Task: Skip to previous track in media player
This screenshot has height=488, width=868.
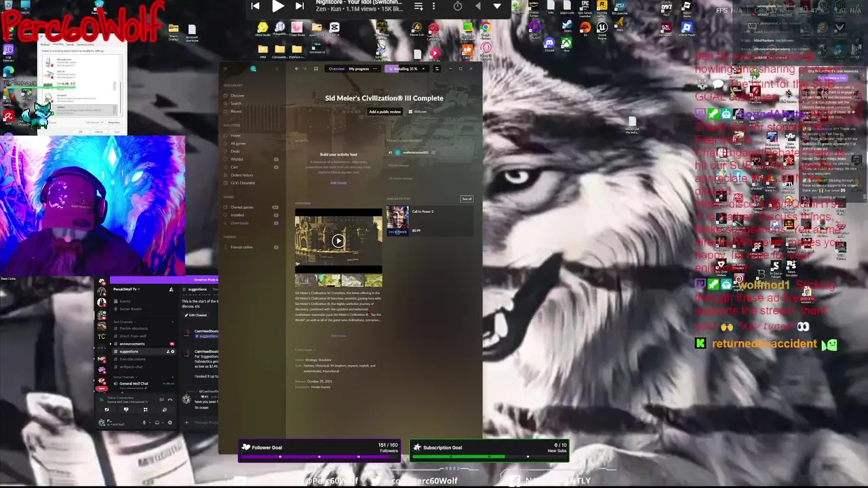Action: (x=255, y=6)
